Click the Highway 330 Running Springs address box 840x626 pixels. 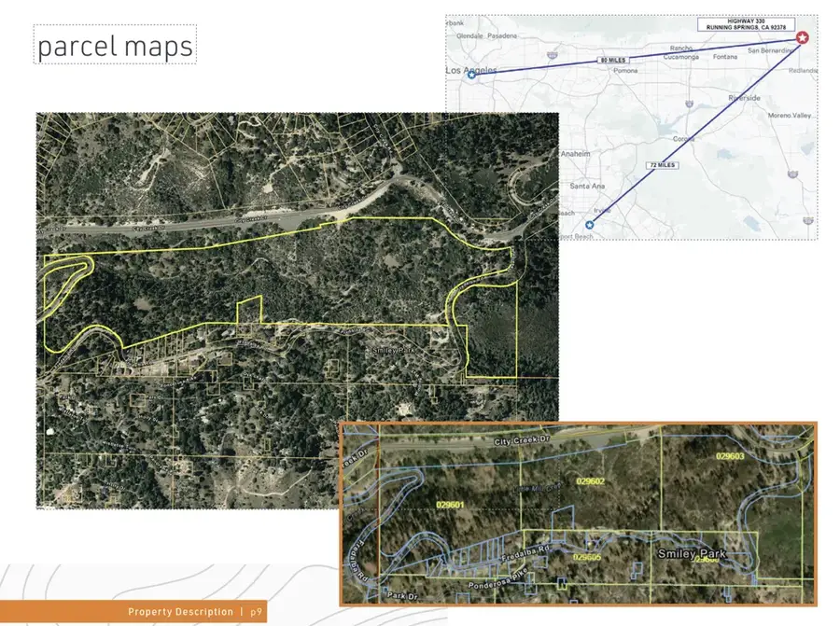click(x=746, y=24)
